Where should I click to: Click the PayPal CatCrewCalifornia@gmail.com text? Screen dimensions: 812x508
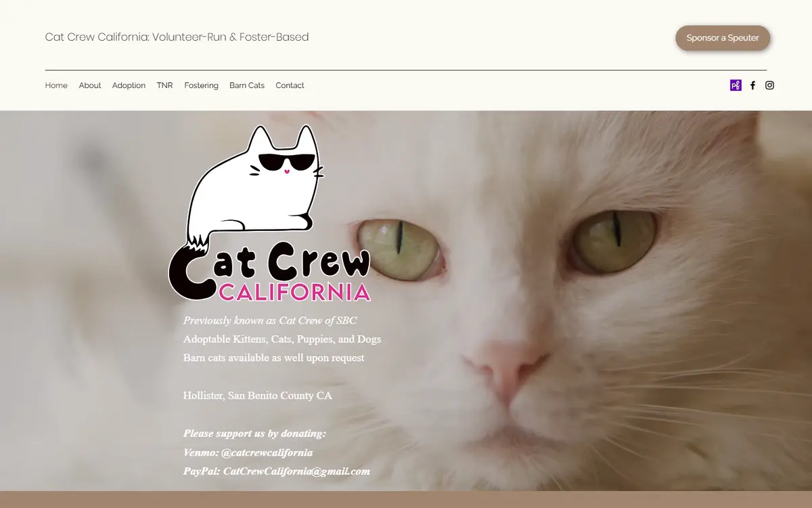(277, 471)
